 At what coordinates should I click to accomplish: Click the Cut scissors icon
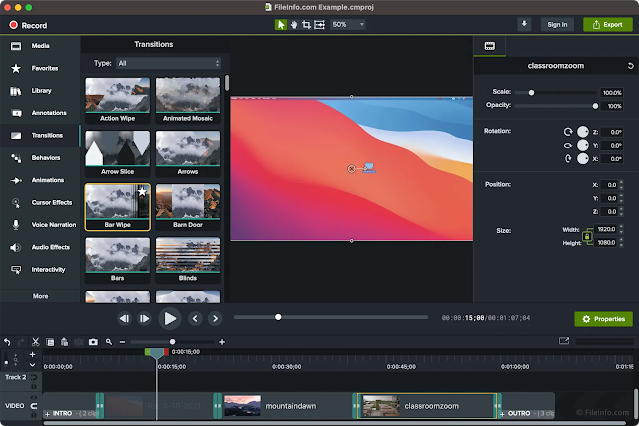(35, 342)
